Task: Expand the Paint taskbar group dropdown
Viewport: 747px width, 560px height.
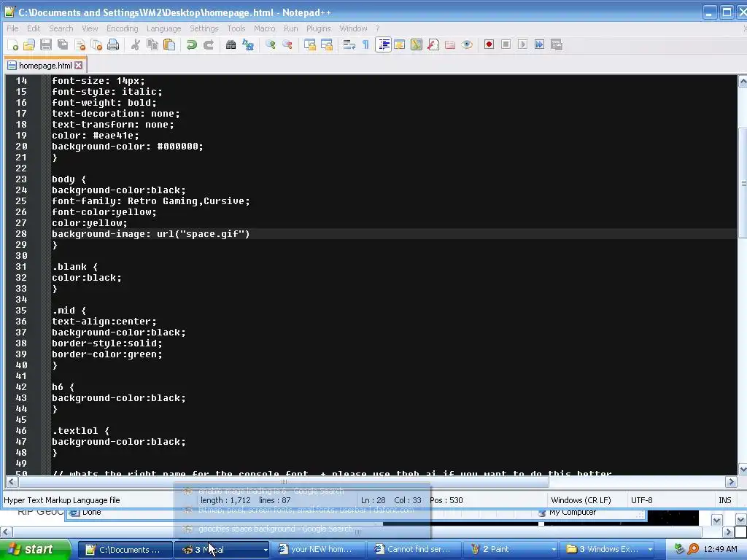Action: tap(554, 550)
